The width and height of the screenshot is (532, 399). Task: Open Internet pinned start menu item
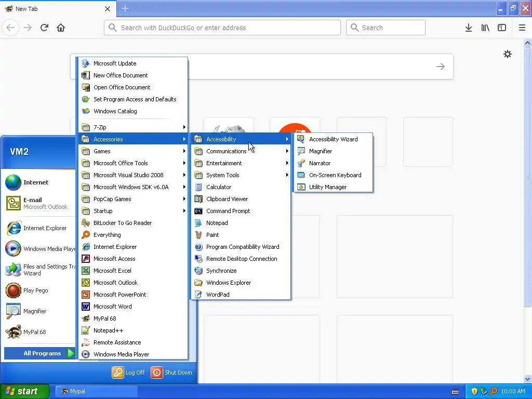(39, 182)
